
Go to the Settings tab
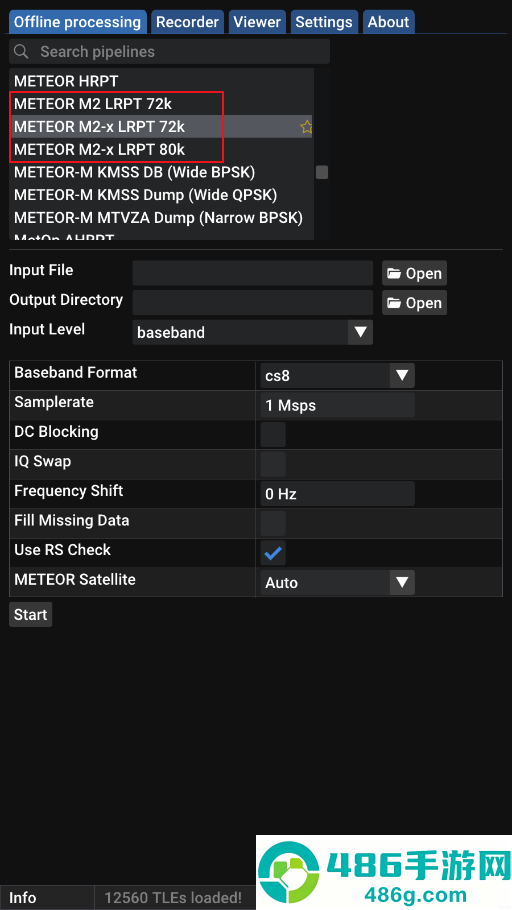click(x=324, y=22)
